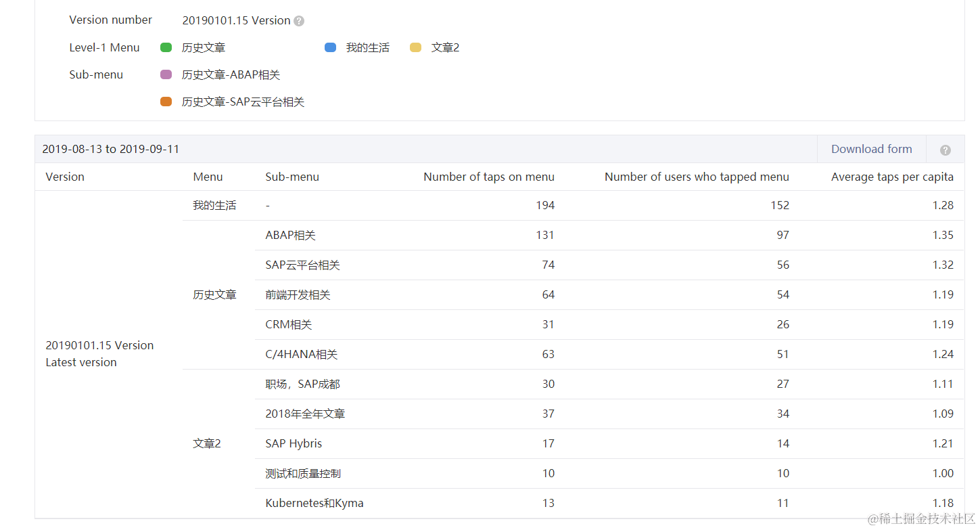Click users value 11 for Kubernetes和Kyma
980x530 pixels.
pyautogui.click(x=783, y=503)
